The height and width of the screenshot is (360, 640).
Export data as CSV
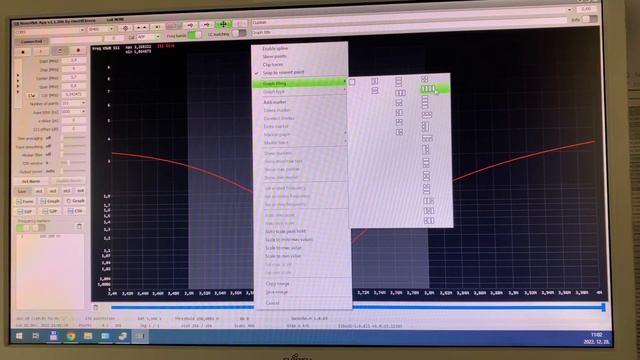(75, 211)
